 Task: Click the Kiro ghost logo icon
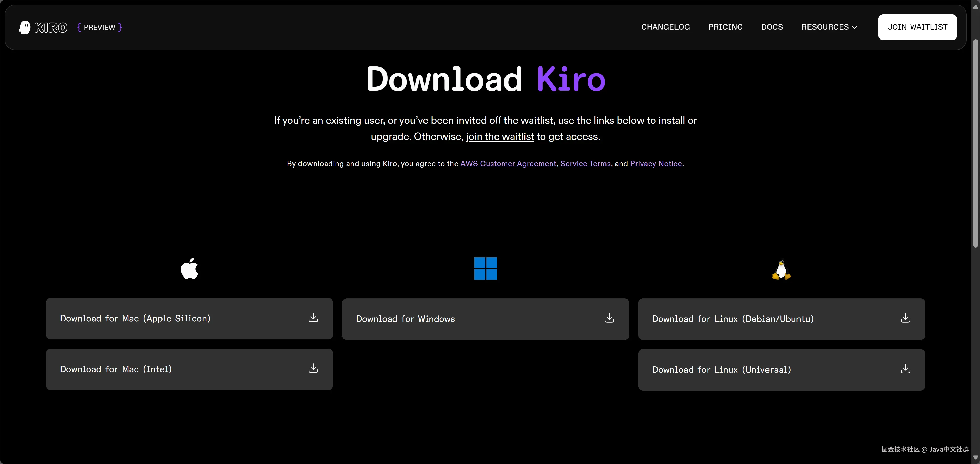25,27
